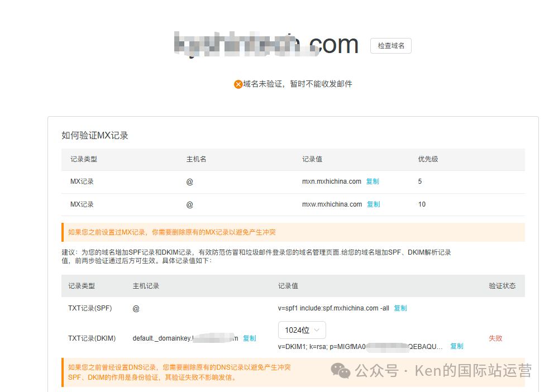Screen dimensions: 549x392
Task: Select the 失败 verification status text
Action: click(x=495, y=338)
